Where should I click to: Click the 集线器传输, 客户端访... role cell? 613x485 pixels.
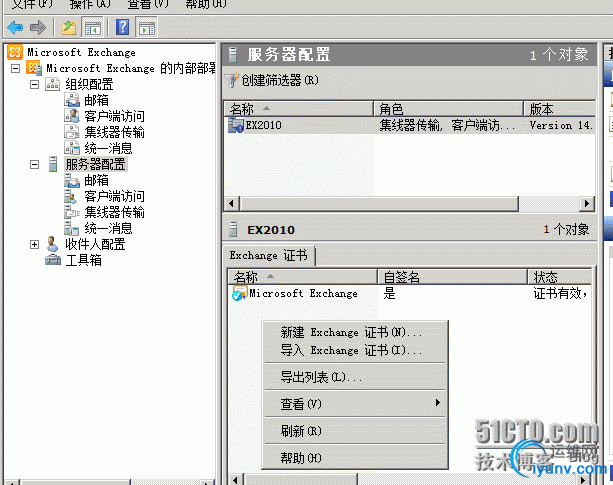447,125
